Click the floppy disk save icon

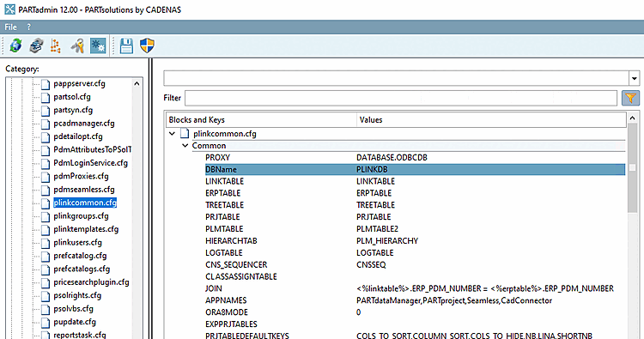point(126,45)
